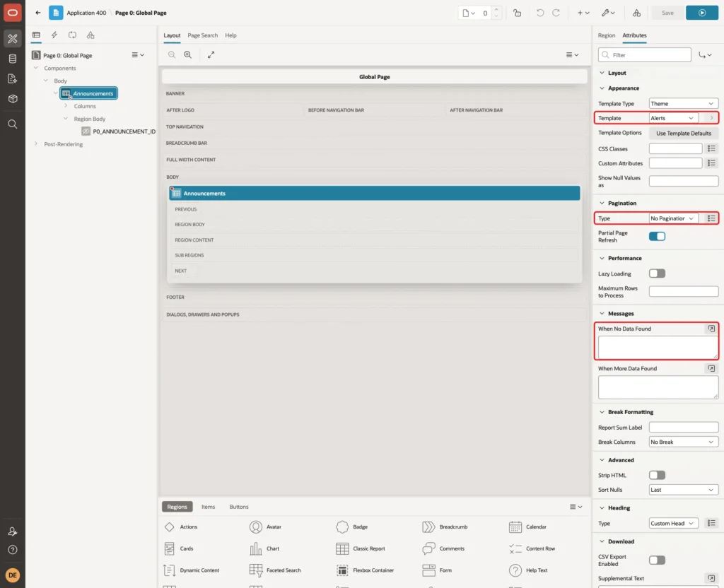Click the Report Sum Label field
Image resolution: width=724 pixels, height=588 pixels.
click(x=684, y=428)
